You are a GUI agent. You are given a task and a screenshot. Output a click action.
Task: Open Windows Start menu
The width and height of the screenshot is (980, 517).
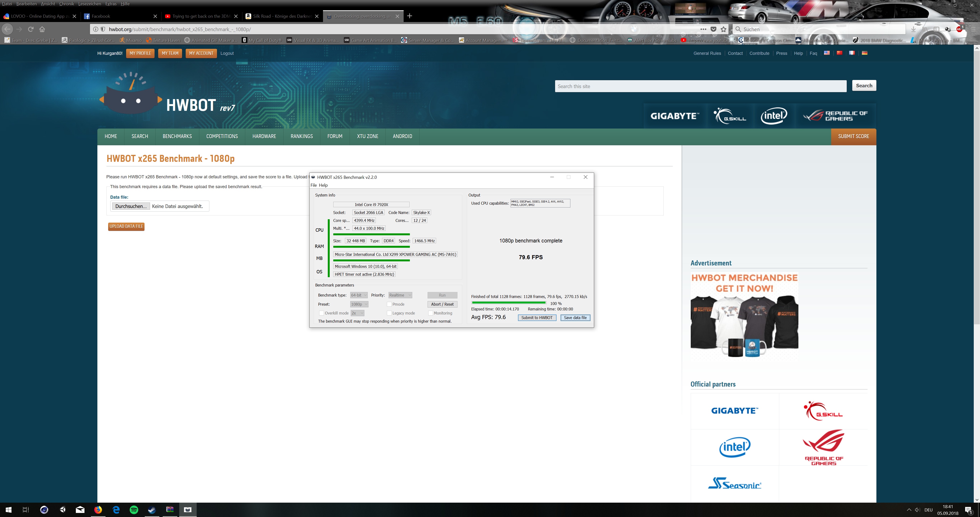(x=8, y=509)
